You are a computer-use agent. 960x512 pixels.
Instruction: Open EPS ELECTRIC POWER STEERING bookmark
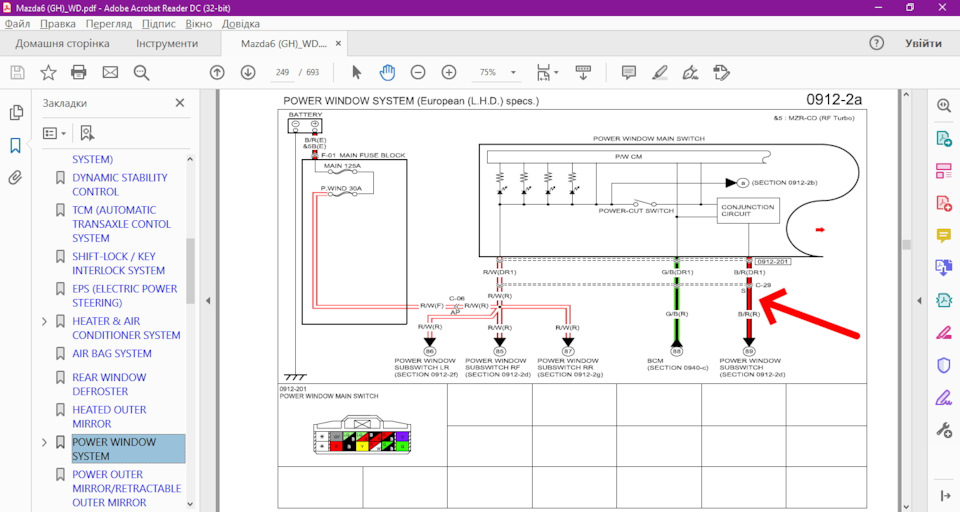click(x=124, y=296)
